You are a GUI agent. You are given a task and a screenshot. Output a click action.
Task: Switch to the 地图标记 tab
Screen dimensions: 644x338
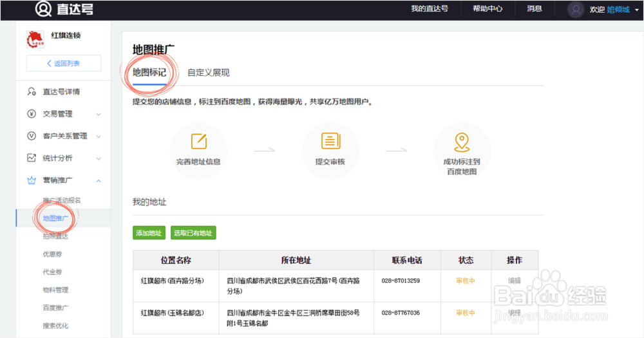(x=149, y=73)
